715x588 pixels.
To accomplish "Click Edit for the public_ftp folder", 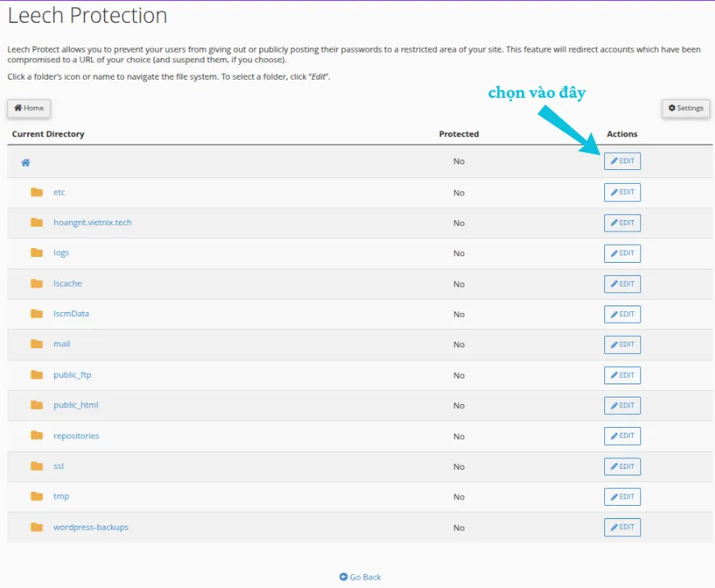I will coord(622,375).
